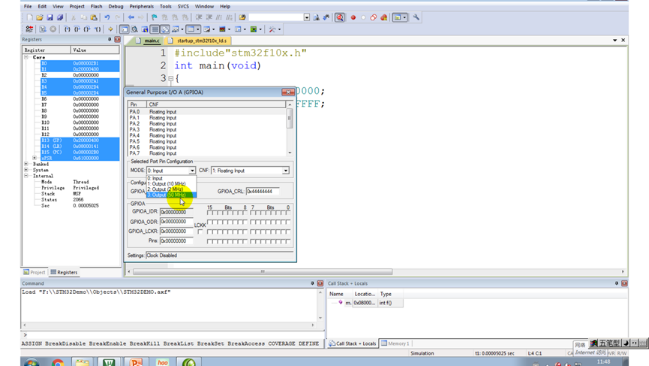Screen dimensions: 649x366
Task: Choose '3: Output (50 MHz)' from the MODE list
Action: tap(171, 195)
